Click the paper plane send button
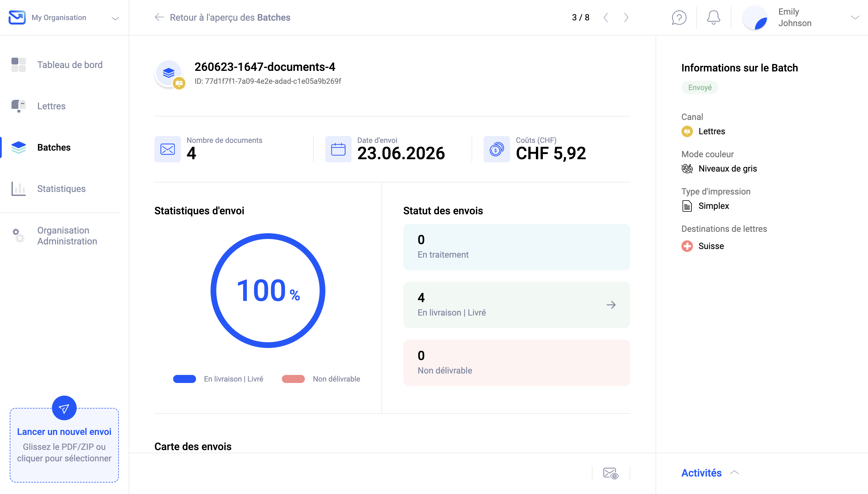Image resolution: width=868 pixels, height=494 pixels. 64,408
